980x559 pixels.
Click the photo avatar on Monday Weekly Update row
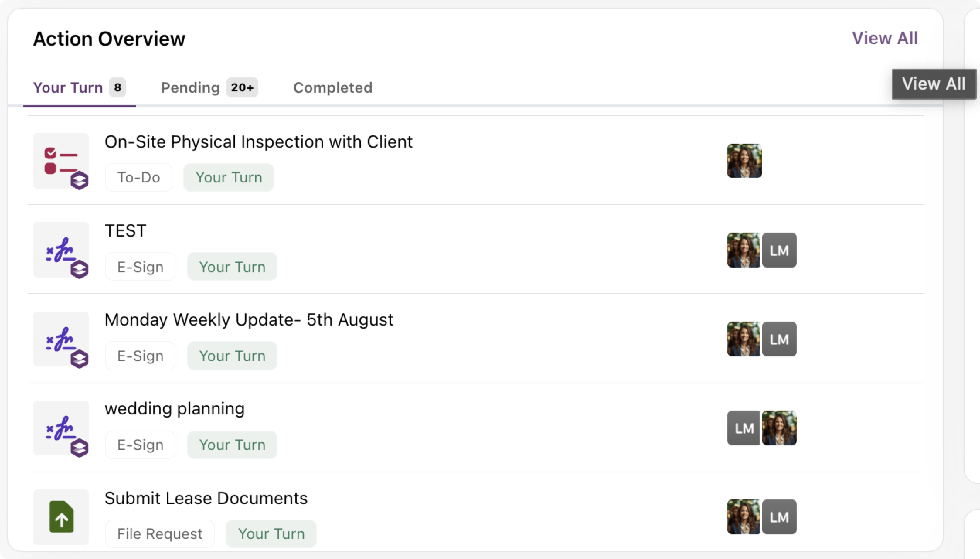(x=744, y=339)
